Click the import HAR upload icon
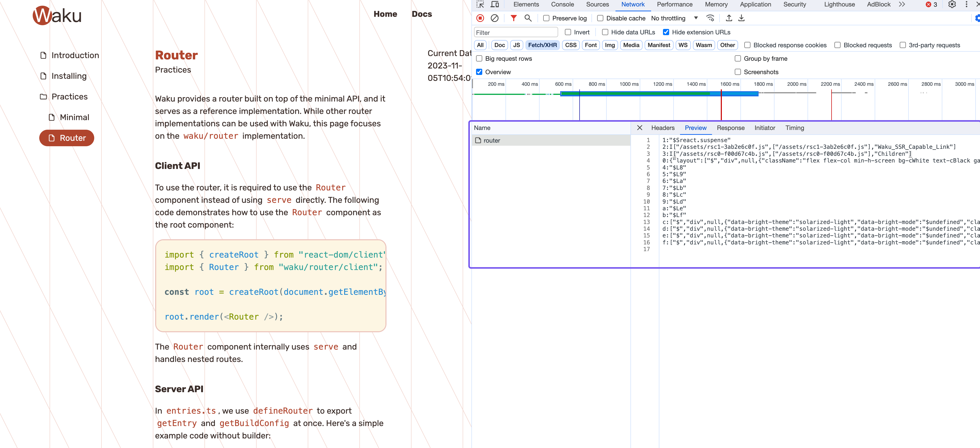980x448 pixels. pyautogui.click(x=729, y=18)
